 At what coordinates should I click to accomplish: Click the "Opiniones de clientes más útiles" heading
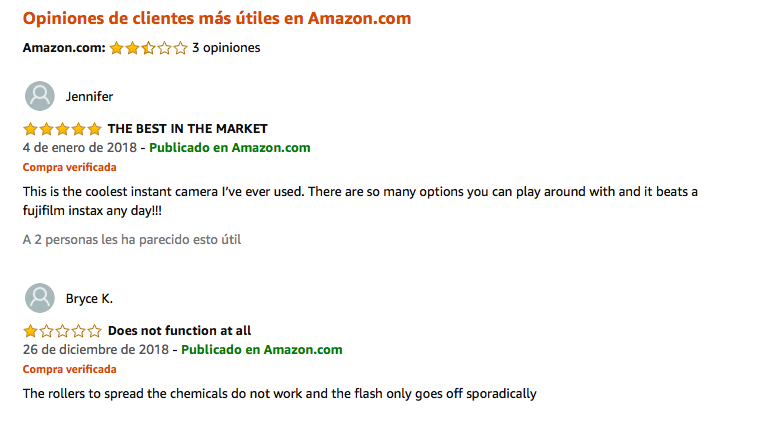pos(216,19)
